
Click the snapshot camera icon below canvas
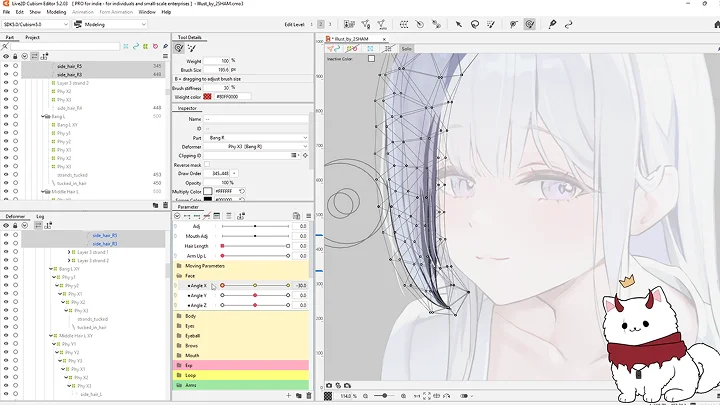(x=329, y=385)
